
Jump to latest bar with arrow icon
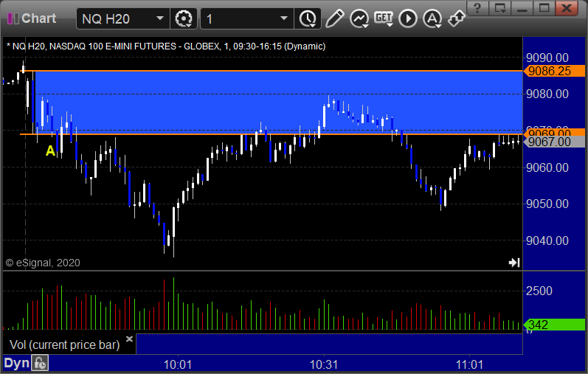pyautogui.click(x=514, y=263)
